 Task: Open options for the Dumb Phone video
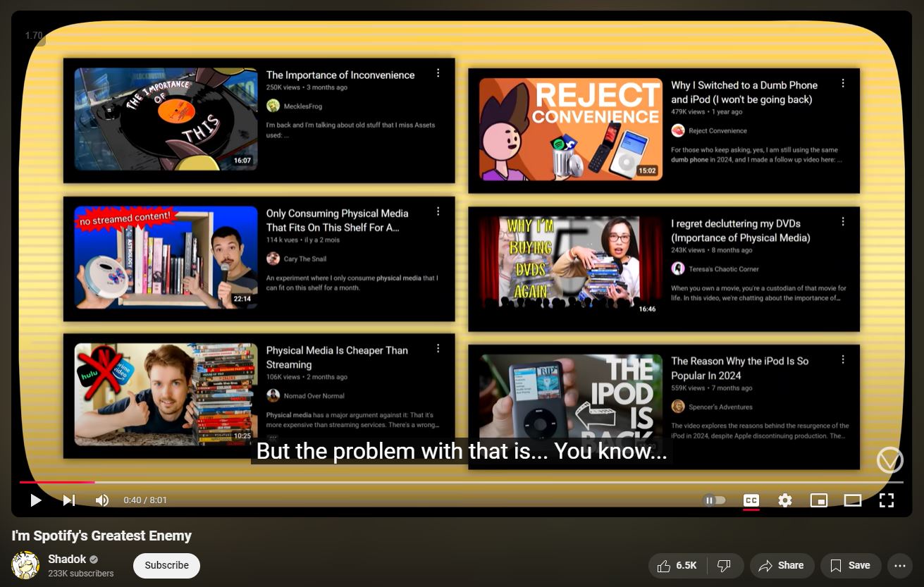(x=843, y=83)
